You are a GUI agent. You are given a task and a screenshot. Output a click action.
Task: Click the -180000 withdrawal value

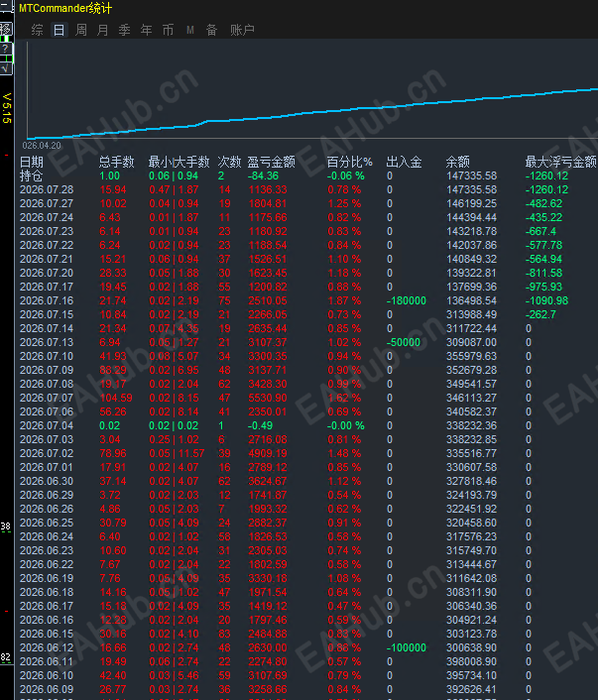pyautogui.click(x=406, y=300)
